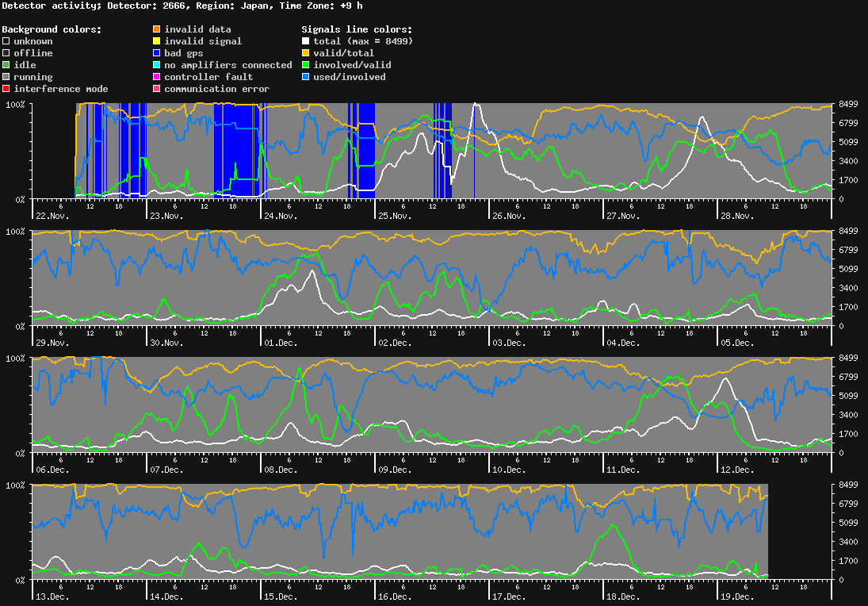Click the 'Background colors:' legend heading

pos(51,29)
